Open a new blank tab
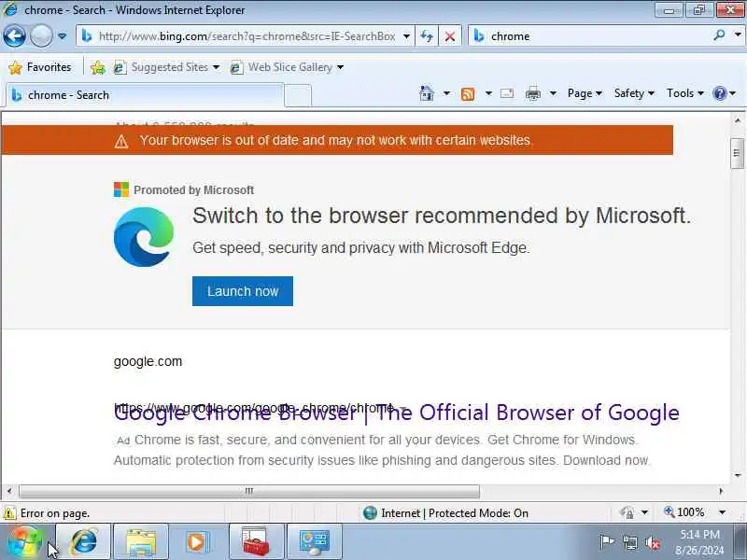 298,95
